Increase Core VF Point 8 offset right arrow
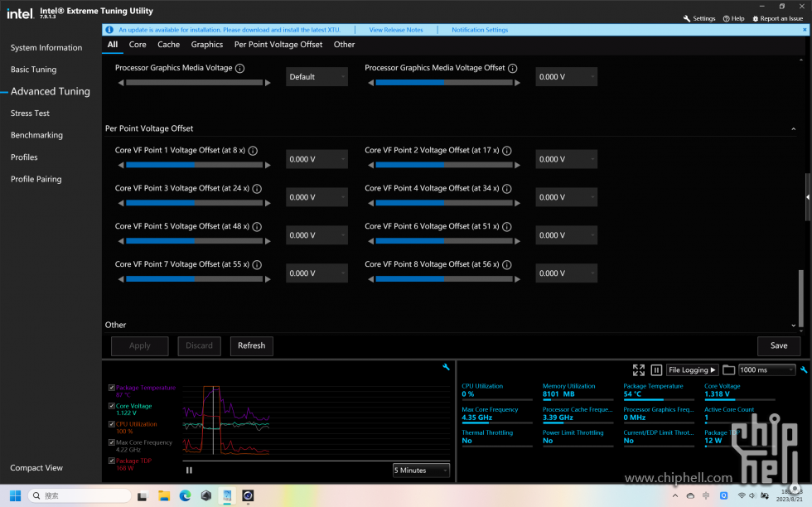 click(517, 279)
